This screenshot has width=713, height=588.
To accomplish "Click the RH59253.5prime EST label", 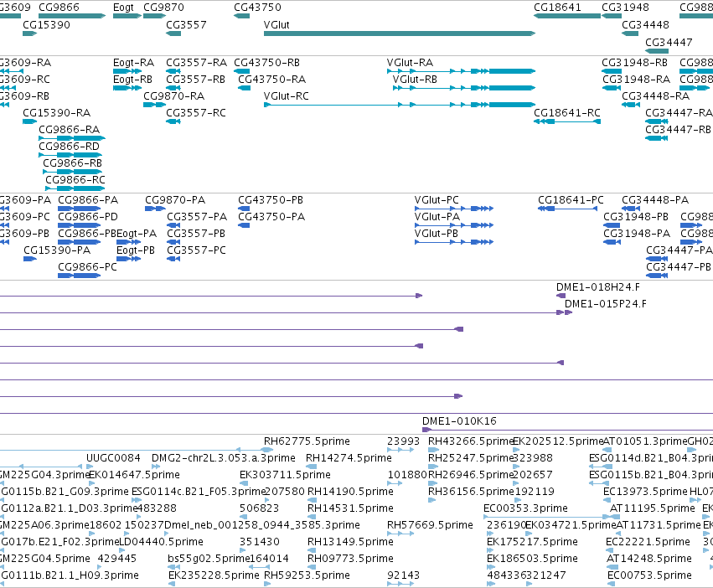I will click(307, 575).
